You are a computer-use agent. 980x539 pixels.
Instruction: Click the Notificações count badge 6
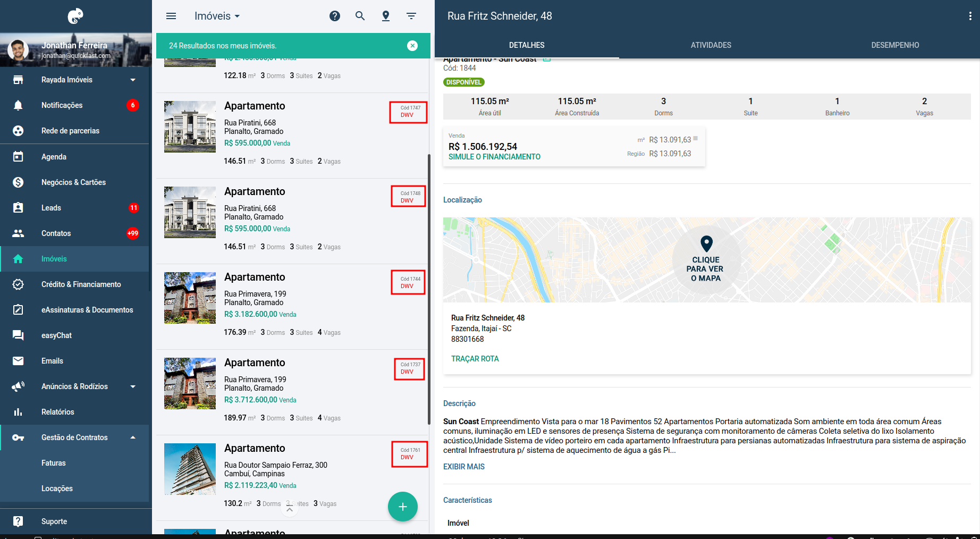click(133, 105)
